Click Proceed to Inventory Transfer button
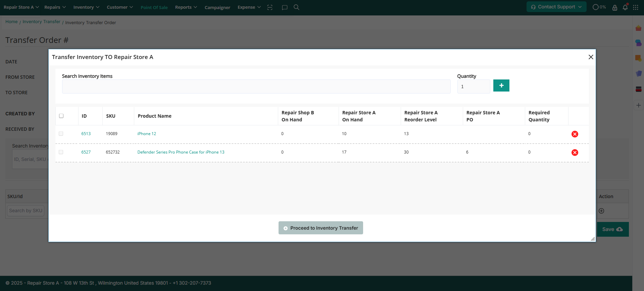Viewport: 644px width, 291px height. pos(320,228)
